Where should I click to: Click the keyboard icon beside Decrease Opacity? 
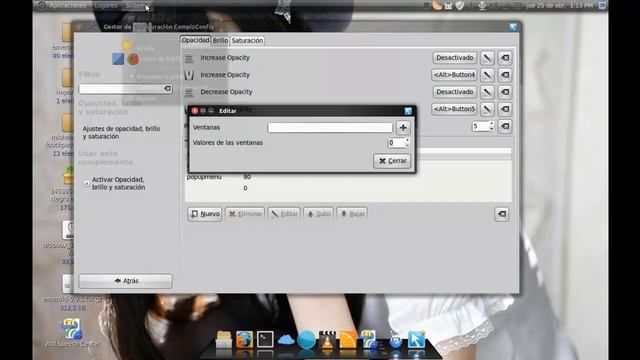189,93
